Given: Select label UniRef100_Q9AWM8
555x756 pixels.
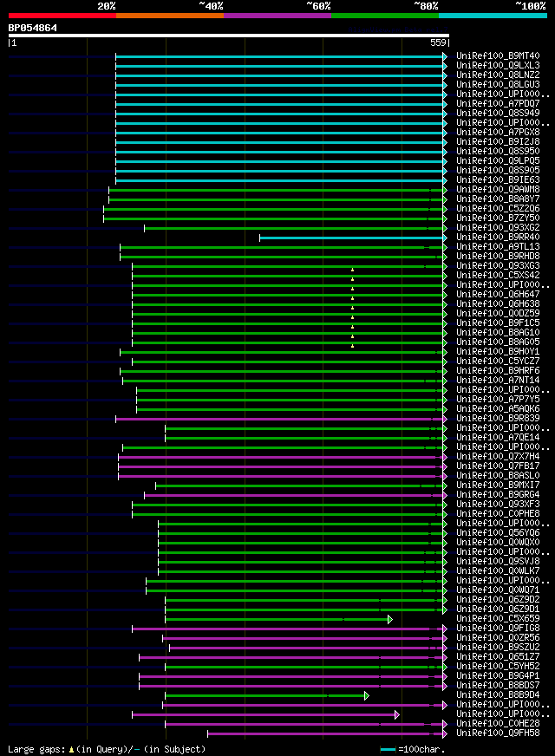Looking at the screenshot, I should tap(498, 190).
